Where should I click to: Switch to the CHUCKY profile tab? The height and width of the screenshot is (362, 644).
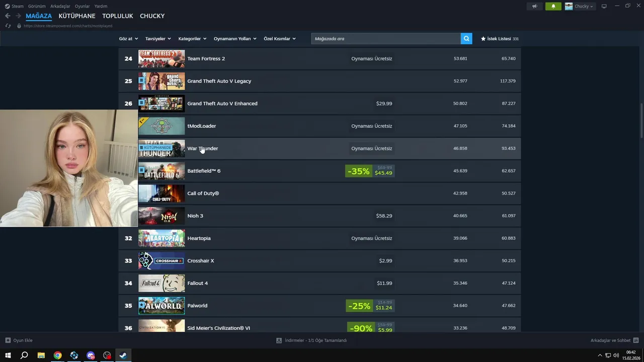(x=152, y=16)
